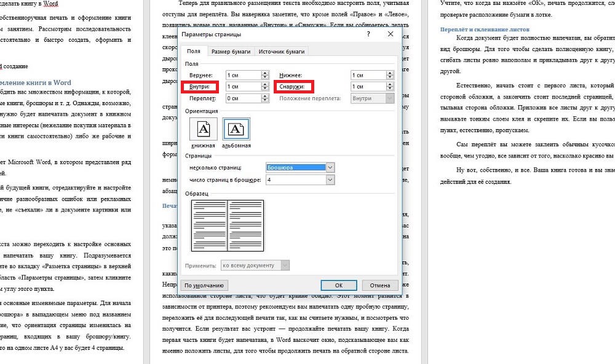Close the Параметры страницы dialog with X
This screenshot has width=615, height=364.
pyautogui.click(x=390, y=34)
